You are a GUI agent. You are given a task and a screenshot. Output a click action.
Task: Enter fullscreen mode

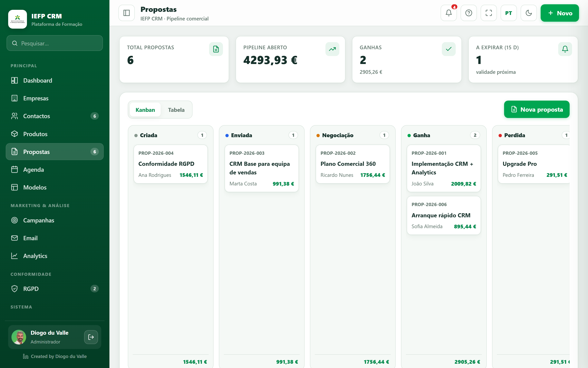pos(489,13)
